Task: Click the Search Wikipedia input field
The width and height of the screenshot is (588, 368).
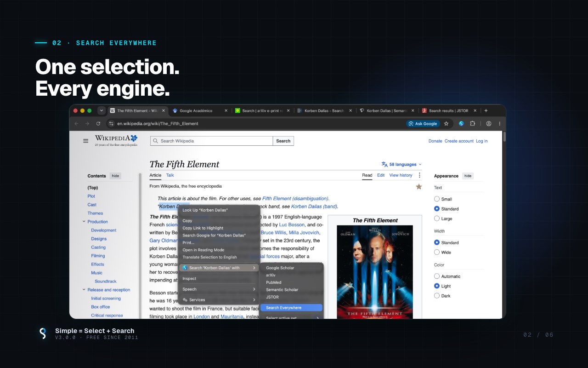Action: pos(212,141)
